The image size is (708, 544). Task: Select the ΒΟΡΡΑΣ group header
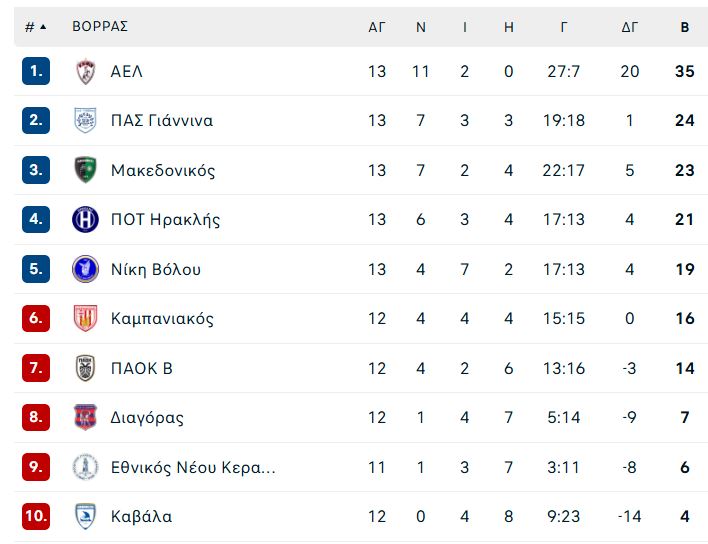click(100, 26)
